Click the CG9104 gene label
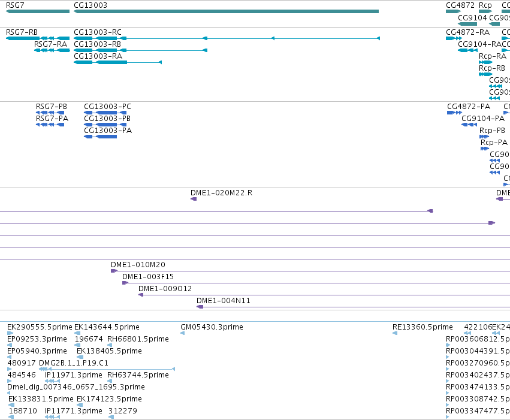510x420 pixels. coord(472,17)
